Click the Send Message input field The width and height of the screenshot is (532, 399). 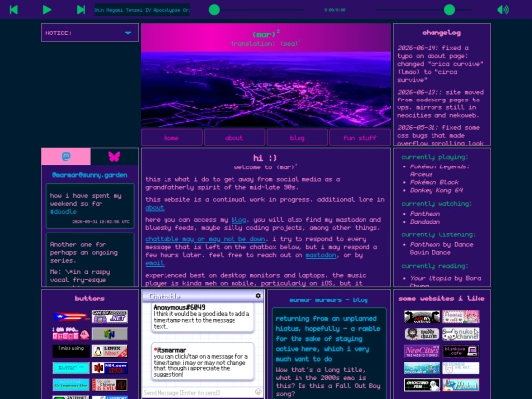tap(198, 392)
